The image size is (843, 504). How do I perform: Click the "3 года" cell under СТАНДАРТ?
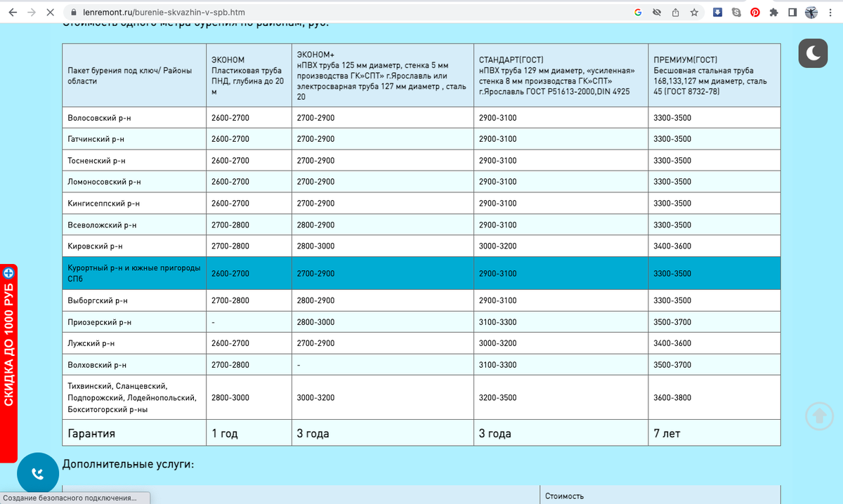tap(561, 433)
